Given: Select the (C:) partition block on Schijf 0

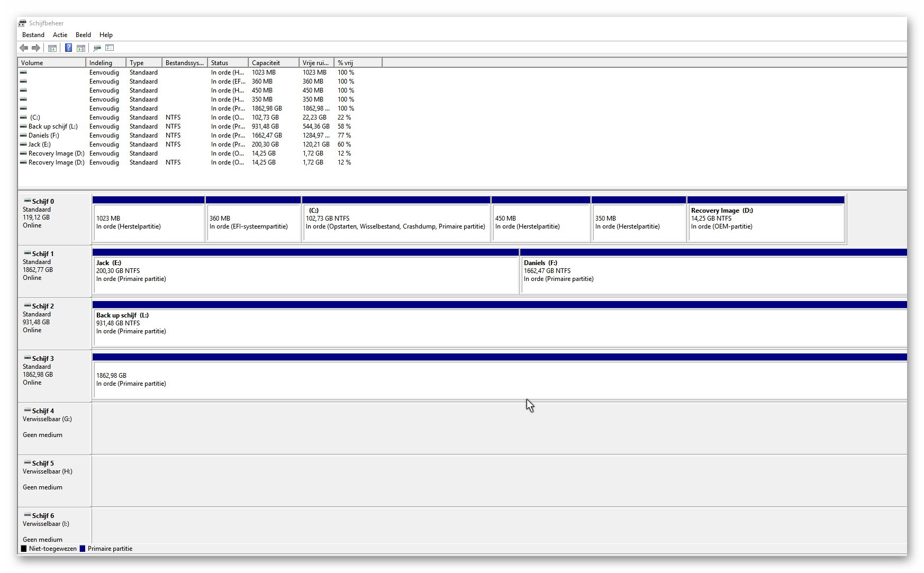Looking at the screenshot, I should [395, 223].
